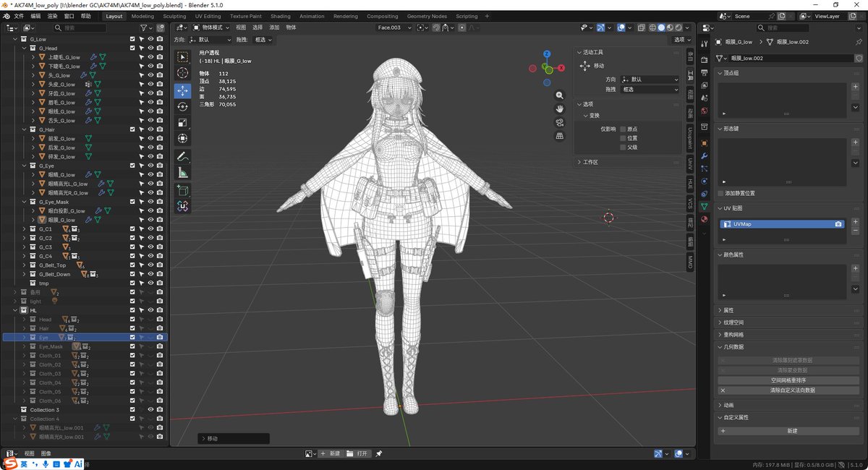Open the Output properties tab
868x470 pixels.
pos(705,72)
